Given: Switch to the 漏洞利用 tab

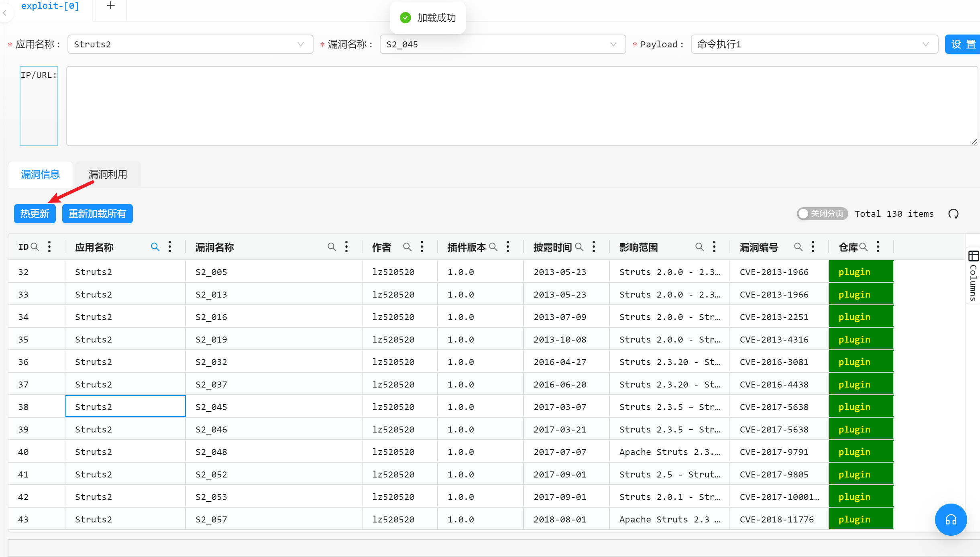Looking at the screenshot, I should (108, 174).
